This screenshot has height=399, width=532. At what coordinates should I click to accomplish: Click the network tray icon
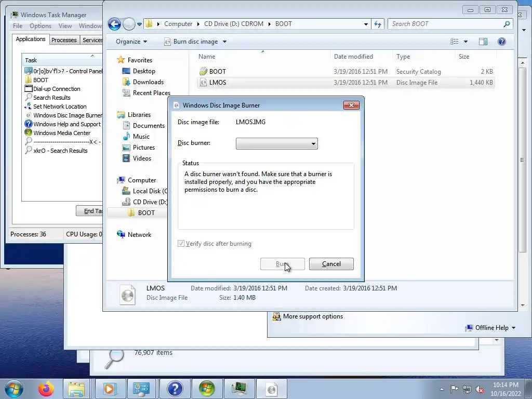click(467, 389)
